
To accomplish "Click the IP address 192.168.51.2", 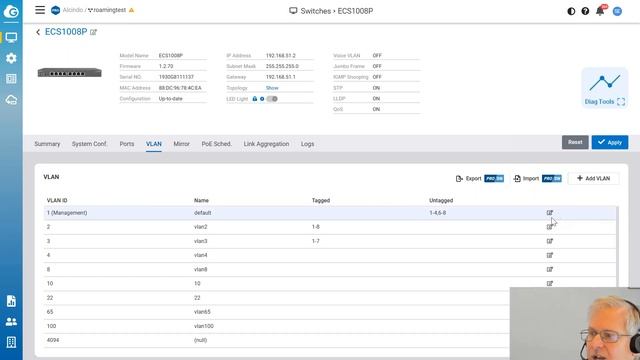I will click(x=281, y=56).
